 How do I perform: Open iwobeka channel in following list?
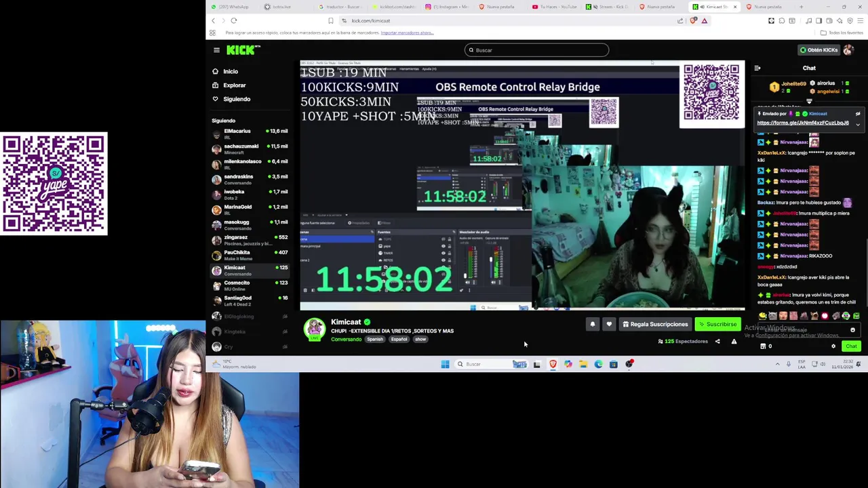coord(250,195)
